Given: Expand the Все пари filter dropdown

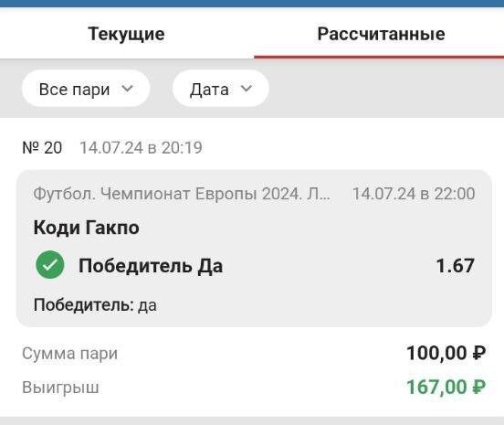Looking at the screenshot, I should (x=86, y=89).
